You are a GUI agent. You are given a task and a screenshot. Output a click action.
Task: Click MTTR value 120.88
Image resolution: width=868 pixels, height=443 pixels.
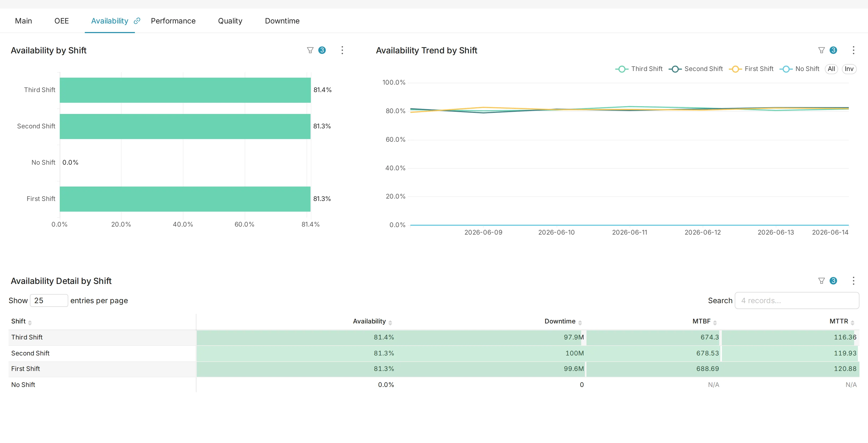(x=845, y=369)
